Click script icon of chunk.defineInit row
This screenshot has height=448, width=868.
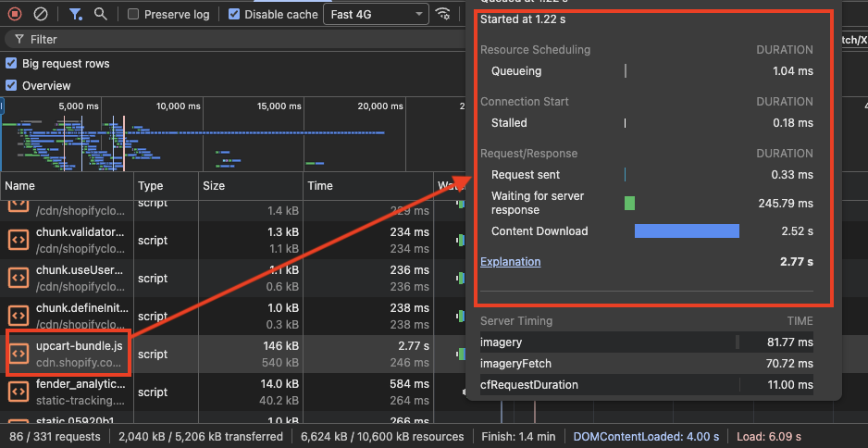coord(19,316)
